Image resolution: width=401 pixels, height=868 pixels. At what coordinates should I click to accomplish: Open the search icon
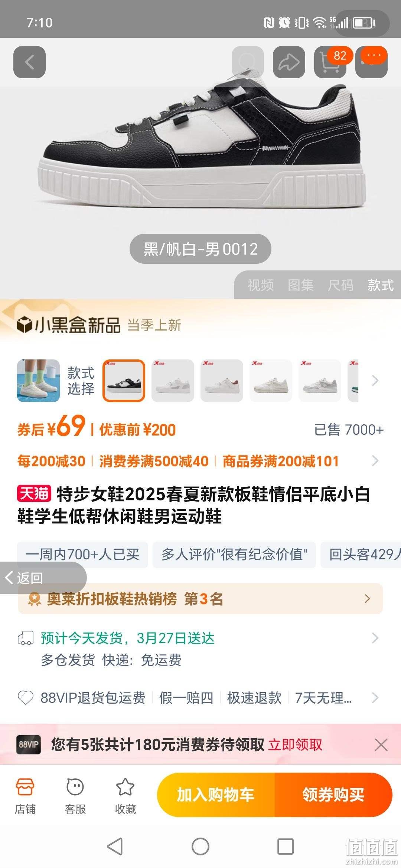(x=248, y=62)
